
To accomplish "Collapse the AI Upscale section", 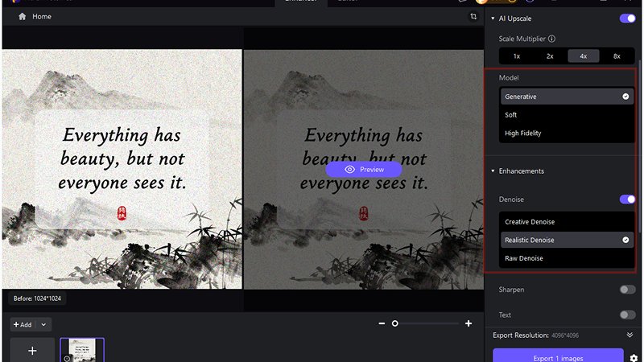I will [493, 19].
